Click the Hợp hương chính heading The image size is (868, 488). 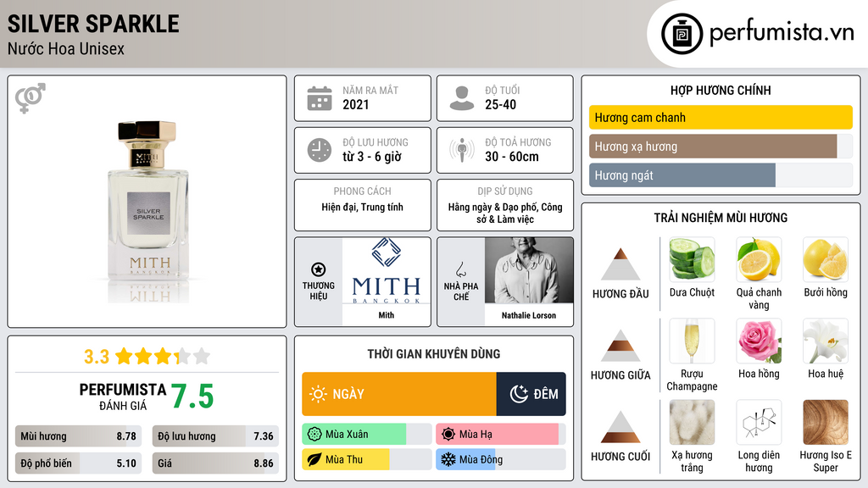[x=721, y=90]
